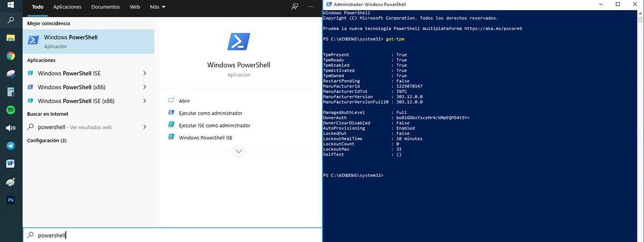The width and height of the screenshot is (644, 242).
Task: Switch to the Todo search tab
Action: pos(38,7)
